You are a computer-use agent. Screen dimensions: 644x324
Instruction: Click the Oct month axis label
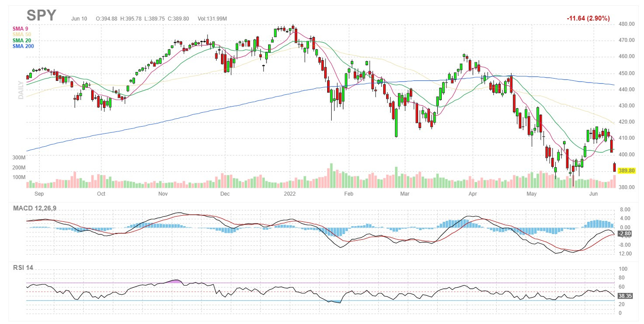coord(101,193)
